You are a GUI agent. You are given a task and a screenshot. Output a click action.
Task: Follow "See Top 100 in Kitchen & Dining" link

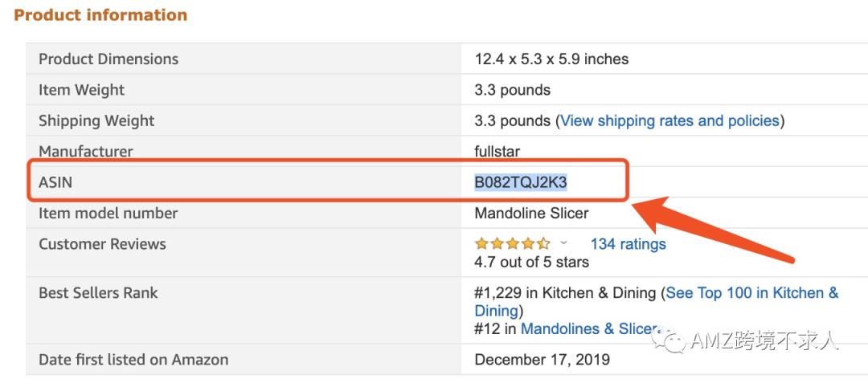point(751,293)
